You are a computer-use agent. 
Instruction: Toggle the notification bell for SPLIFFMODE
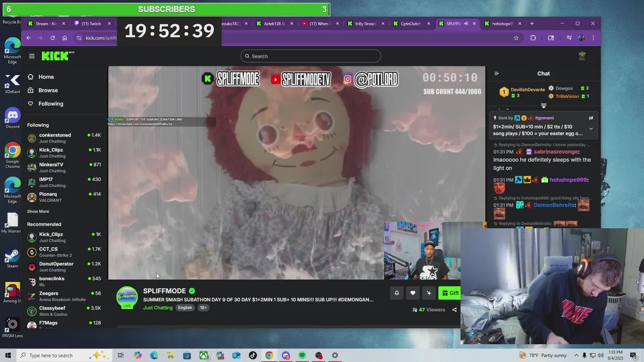point(396,293)
